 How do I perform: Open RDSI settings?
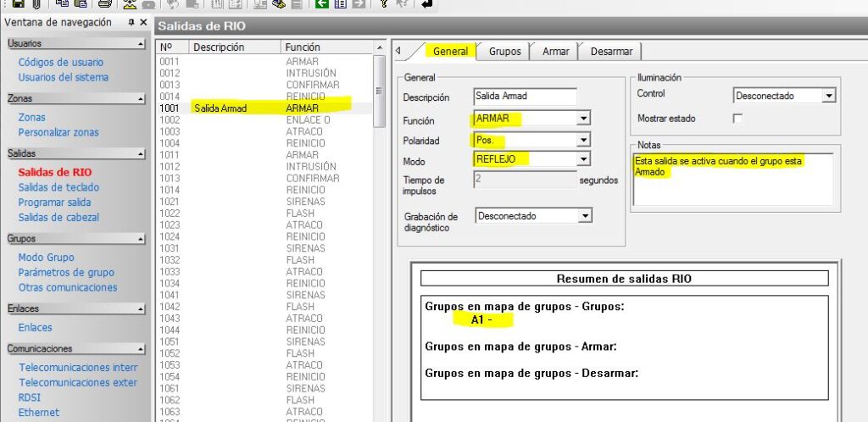(x=30, y=397)
